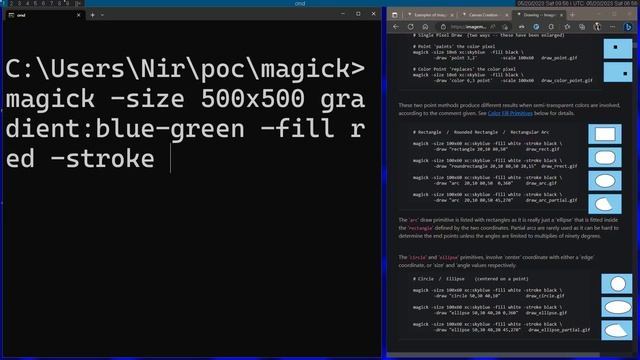Click the circle example image

pyautogui.click(x=617, y=284)
